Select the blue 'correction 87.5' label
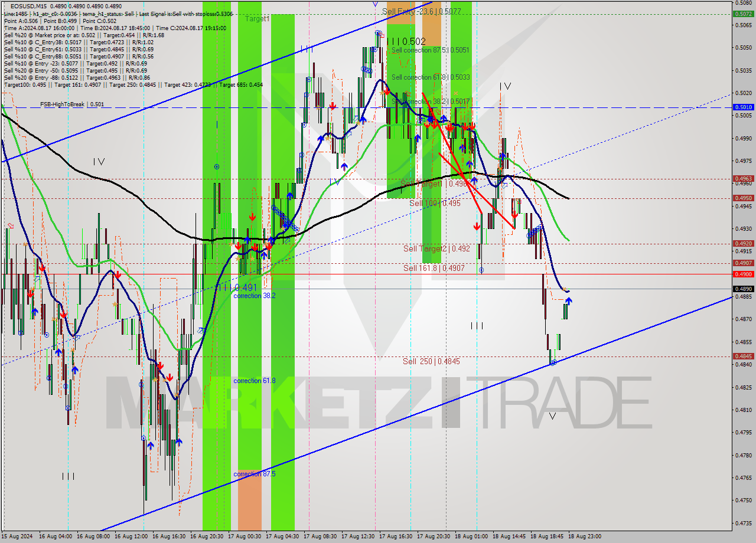The image size is (756, 543). (254, 474)
